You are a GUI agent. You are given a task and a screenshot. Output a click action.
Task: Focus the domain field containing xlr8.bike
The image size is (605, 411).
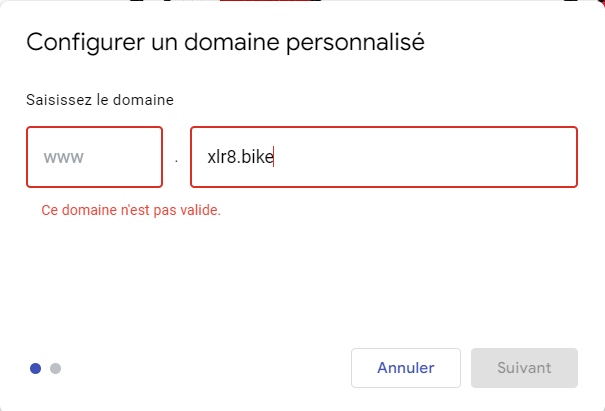click(x=383, y=157)
